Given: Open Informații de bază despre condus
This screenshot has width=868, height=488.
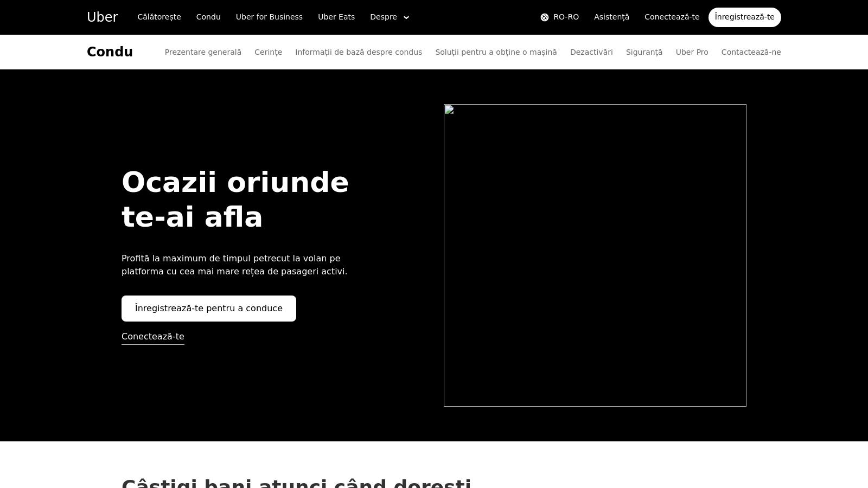Looking at the screenshot, I should pyautogui.click(x=359, y=52).
